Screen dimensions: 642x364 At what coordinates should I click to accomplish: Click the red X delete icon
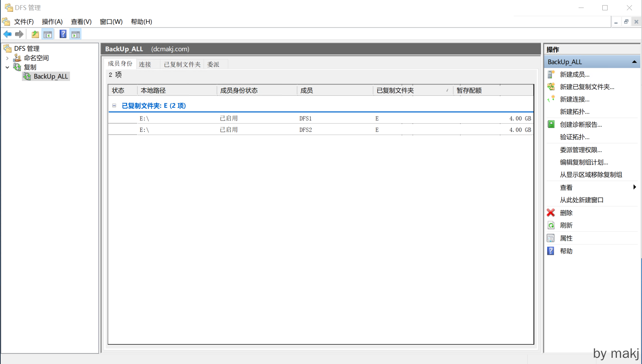(551, 213)
